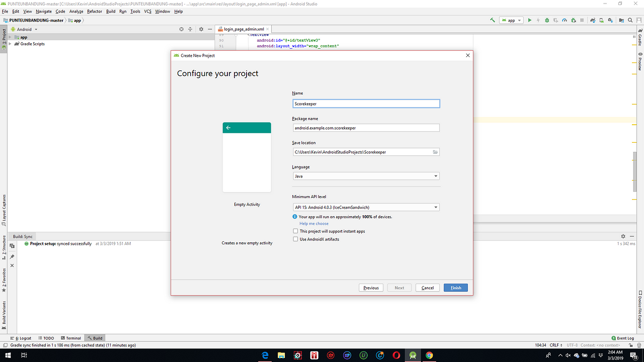The width and height of the screenshot is (644, 362).
Task: Click the back arrow in activity preview
Action: pyautogui.click(x=228, y=128)
